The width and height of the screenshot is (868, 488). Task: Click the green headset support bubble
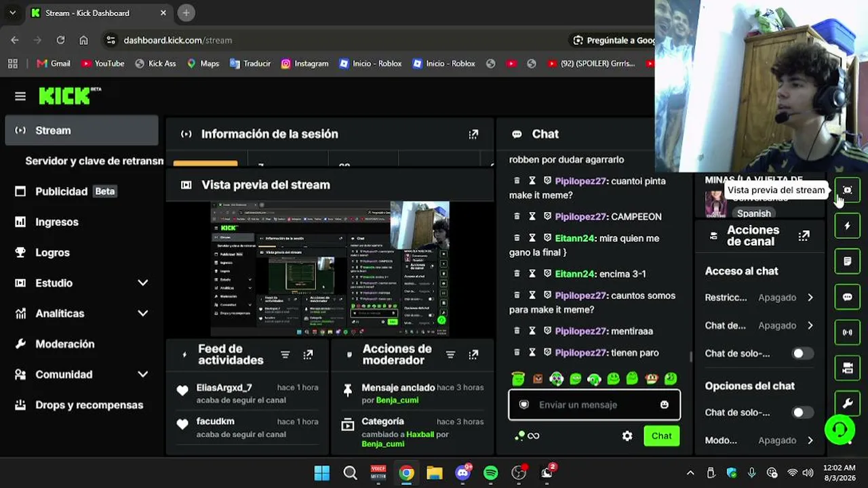click(840, 429)
